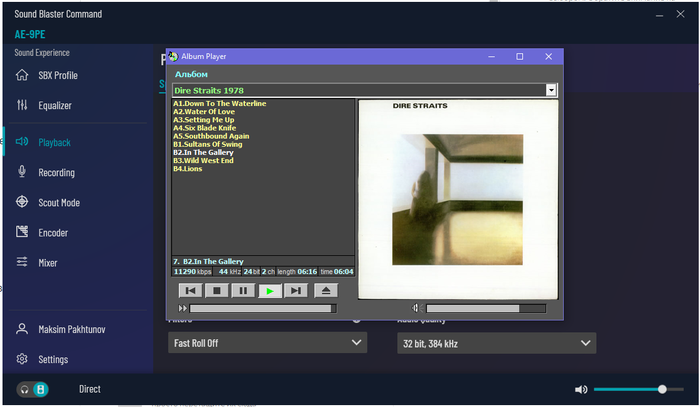Stop playback in Album Player
Screen dimensions: 700x407
pyautogui.click(x=217, y=291)
